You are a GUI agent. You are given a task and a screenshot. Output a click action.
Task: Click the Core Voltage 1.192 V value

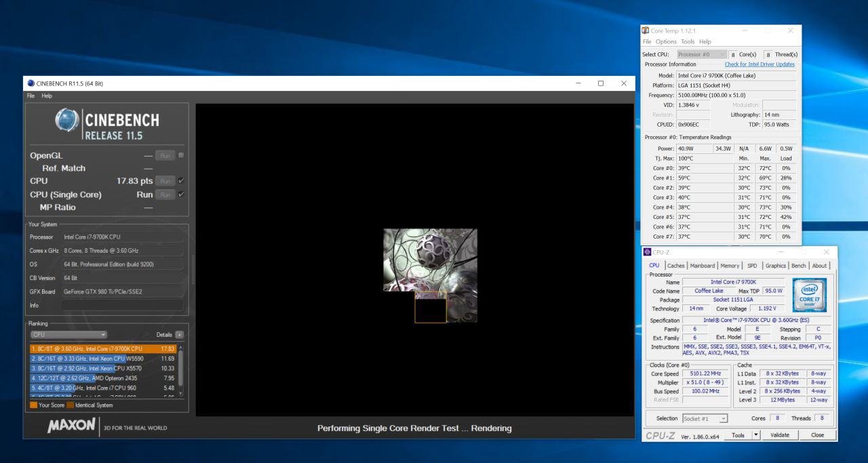766,308
